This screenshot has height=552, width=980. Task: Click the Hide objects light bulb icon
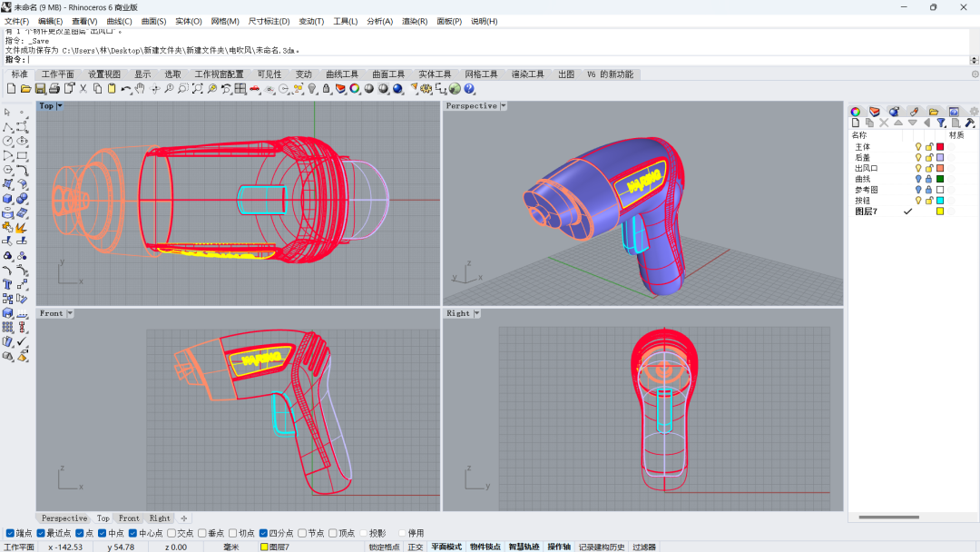[312, 89]
